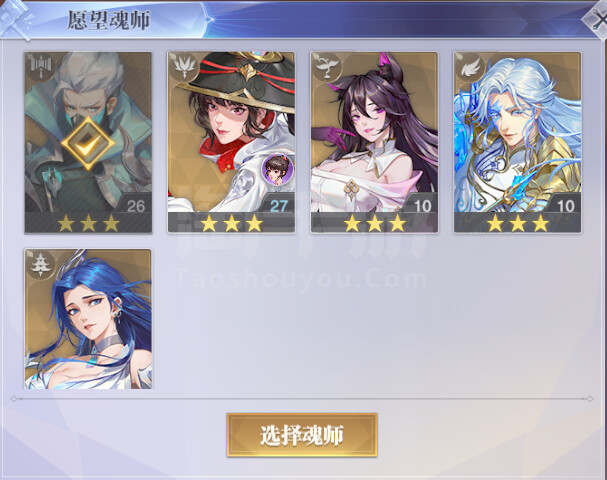Select the blue-haired woman card without stars
This screenshot has height=480, width=607.
point(88,319)
